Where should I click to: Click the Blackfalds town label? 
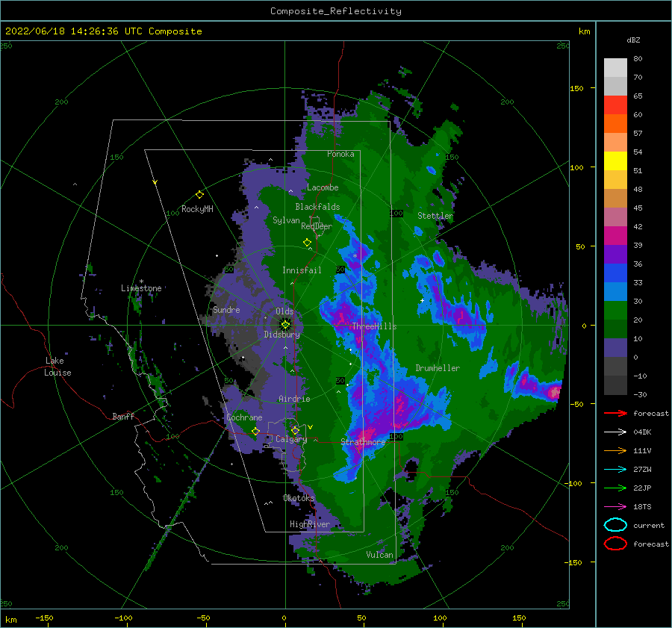[x=317, y=207]
